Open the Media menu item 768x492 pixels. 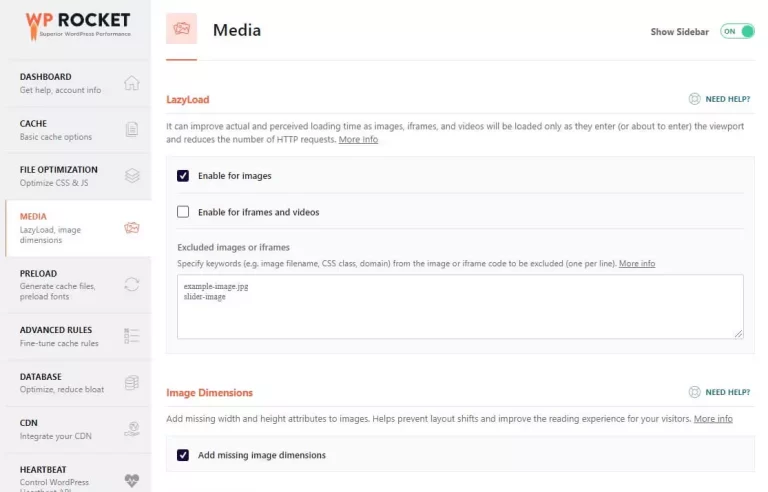(78, 228)
